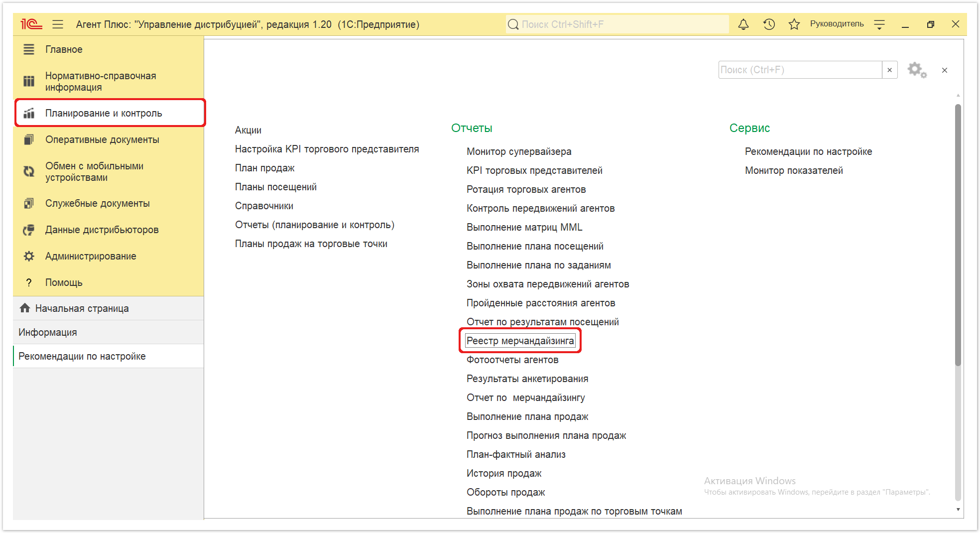The image size is (980, 533).
Task: Open История продаж report
Action: coord(504,473)
